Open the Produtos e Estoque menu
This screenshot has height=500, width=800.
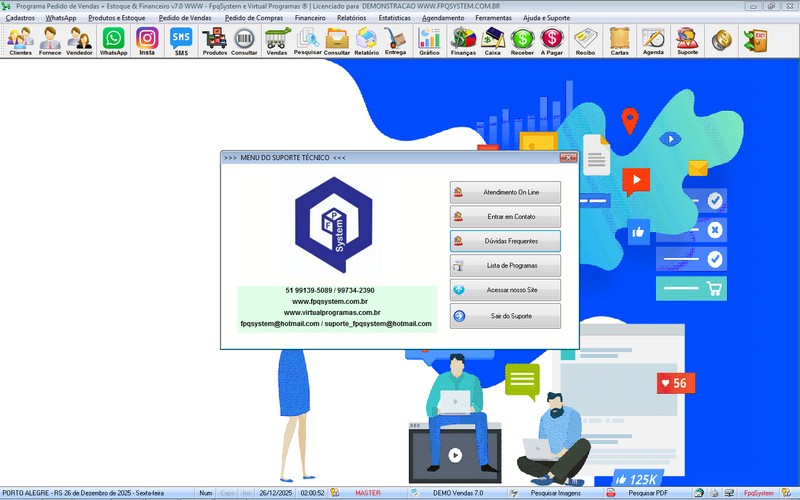coord(117,18)
